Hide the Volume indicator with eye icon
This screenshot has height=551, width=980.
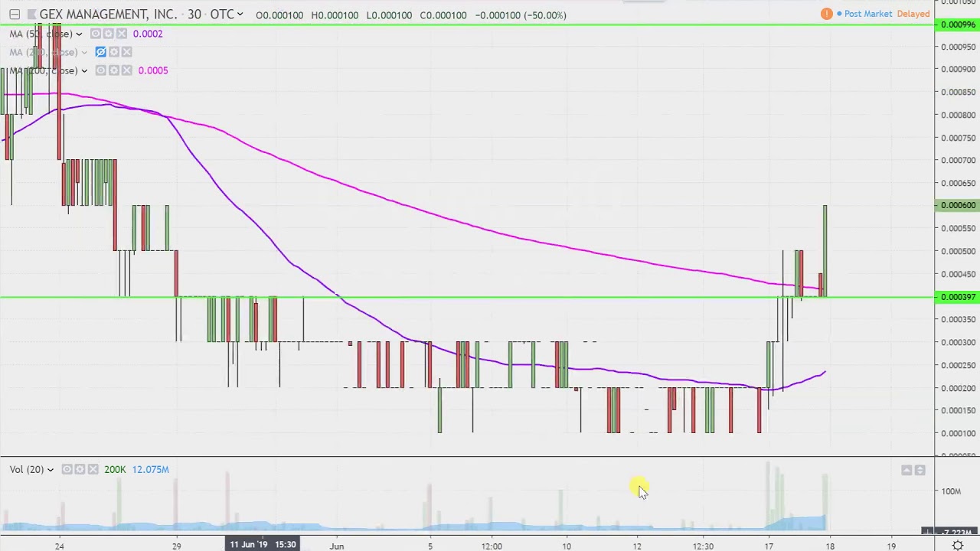click(67, 469)
